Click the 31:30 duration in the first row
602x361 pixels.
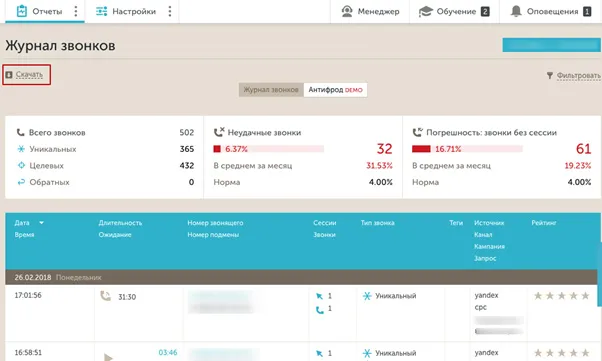pos(127,297)
